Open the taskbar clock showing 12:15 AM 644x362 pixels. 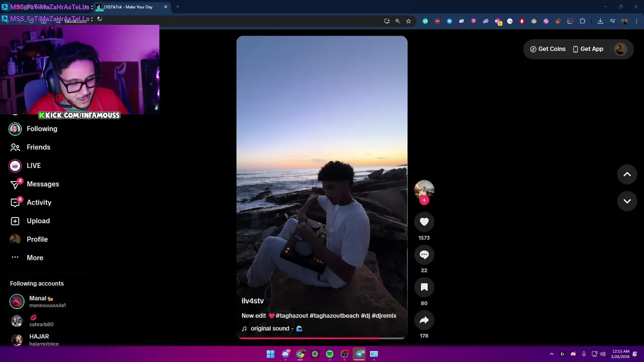(620, 354)
